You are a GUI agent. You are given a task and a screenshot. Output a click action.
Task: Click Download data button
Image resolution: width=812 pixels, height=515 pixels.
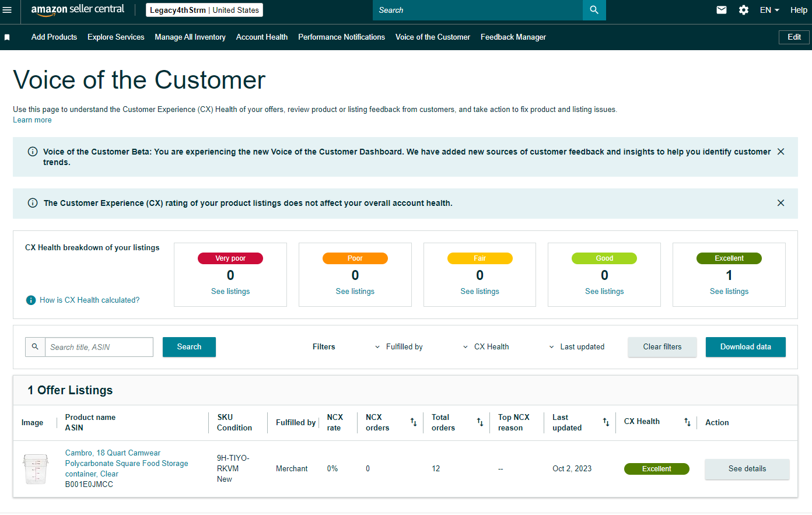(745, 347)
